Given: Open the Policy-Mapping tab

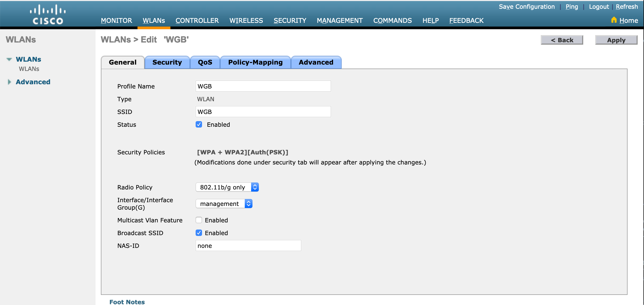Looking at the screenshot, I should click(255, 62).
